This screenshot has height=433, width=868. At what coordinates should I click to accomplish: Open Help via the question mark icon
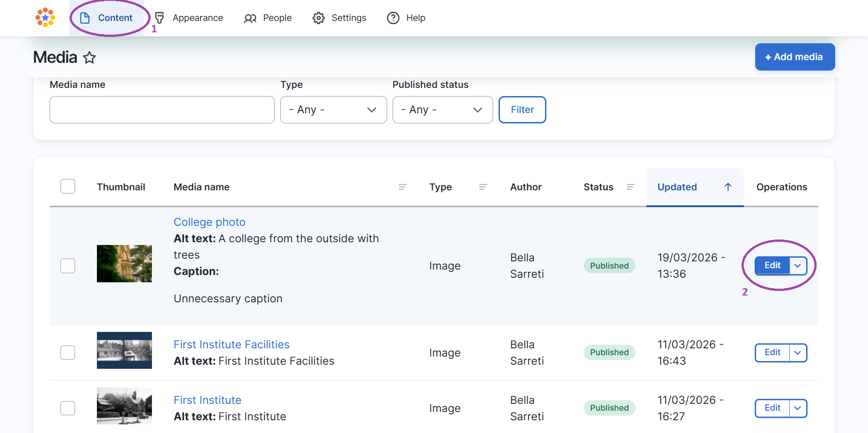pyautogui.click(x=393, y=18)
